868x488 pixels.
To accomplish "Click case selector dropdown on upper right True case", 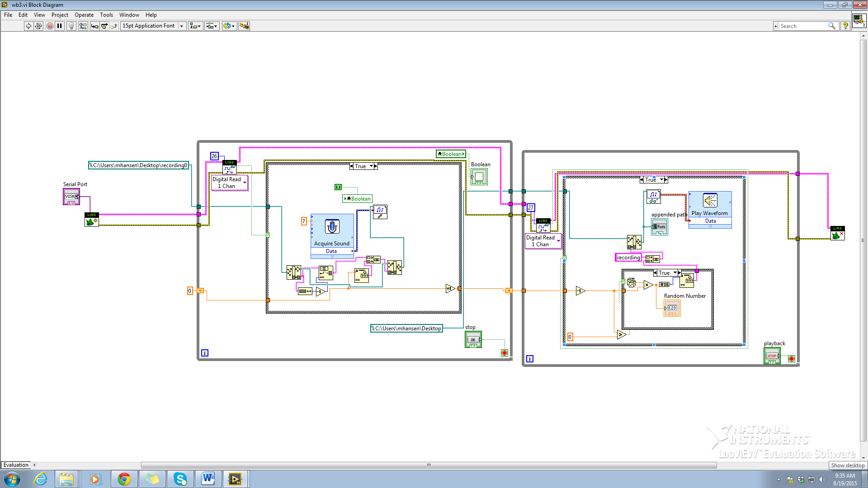I will (661, 180).
